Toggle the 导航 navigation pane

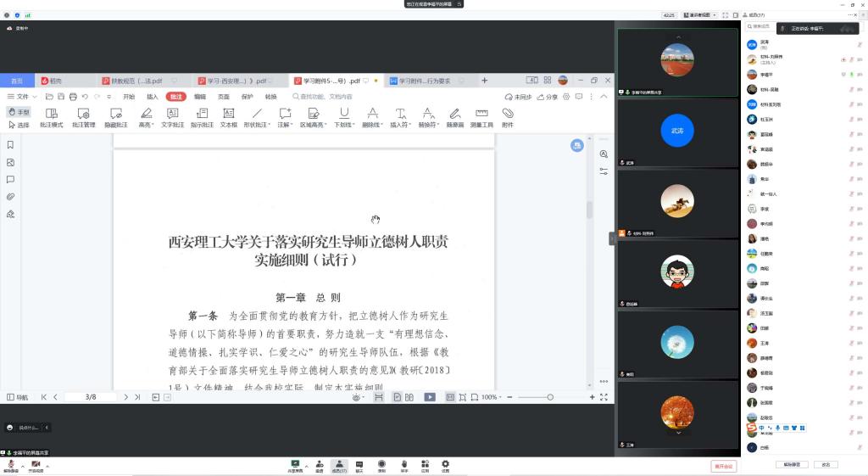point(17,397)
